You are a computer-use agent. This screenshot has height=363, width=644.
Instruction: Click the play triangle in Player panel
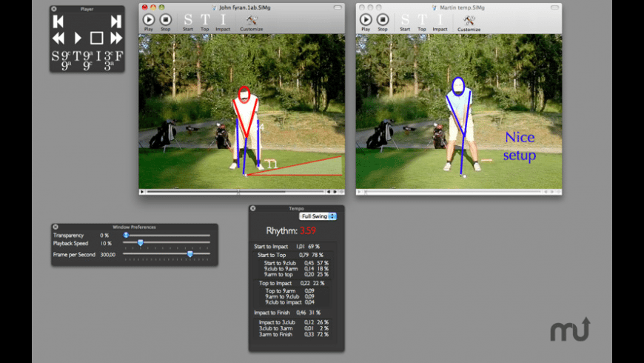click(x=78, y=39)
